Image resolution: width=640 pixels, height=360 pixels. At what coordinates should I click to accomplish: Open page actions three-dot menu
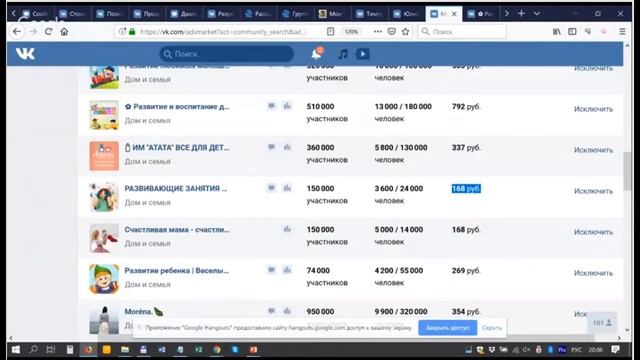click(x=378, y=31)
